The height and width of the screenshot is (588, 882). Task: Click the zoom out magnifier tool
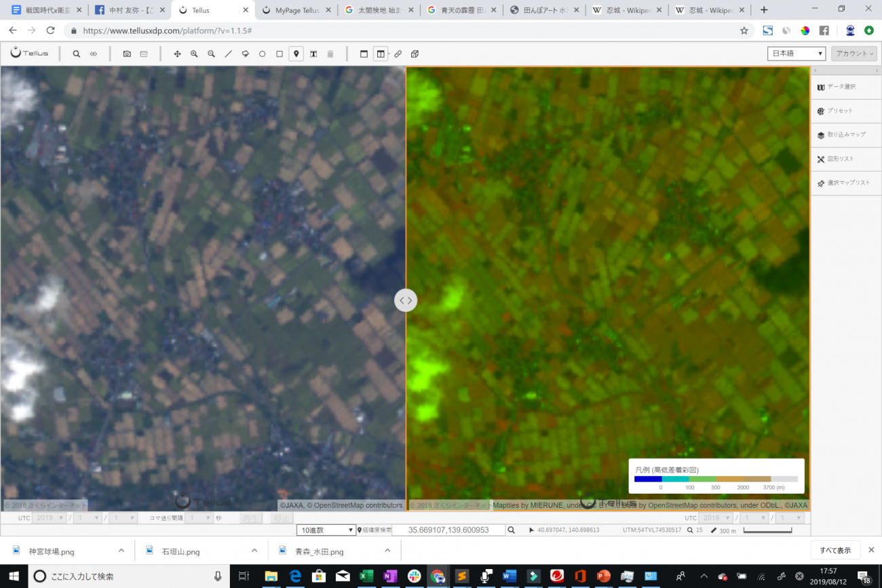click(211, 54)
